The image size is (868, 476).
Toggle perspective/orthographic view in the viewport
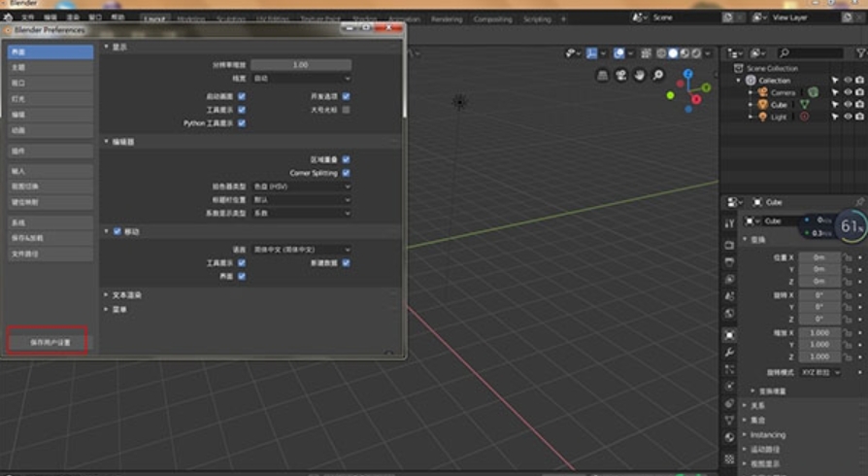click(602, 75)
